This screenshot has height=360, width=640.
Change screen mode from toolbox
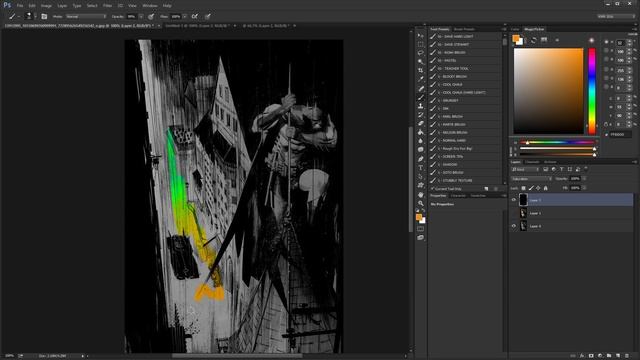click(420, 238)
